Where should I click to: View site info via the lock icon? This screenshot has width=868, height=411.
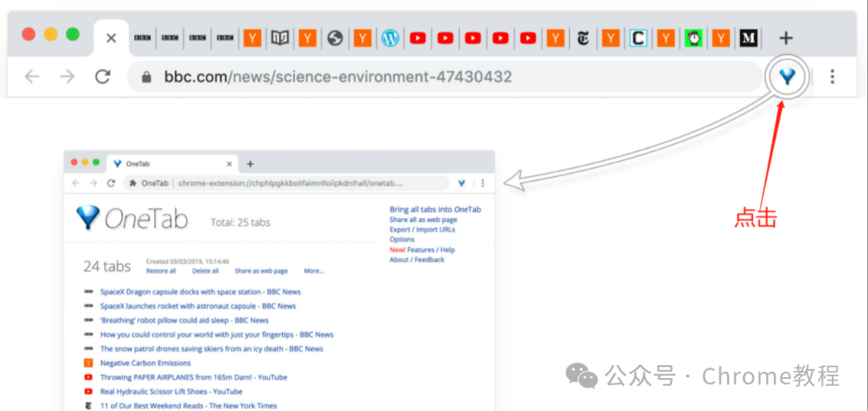click(147, 77)
